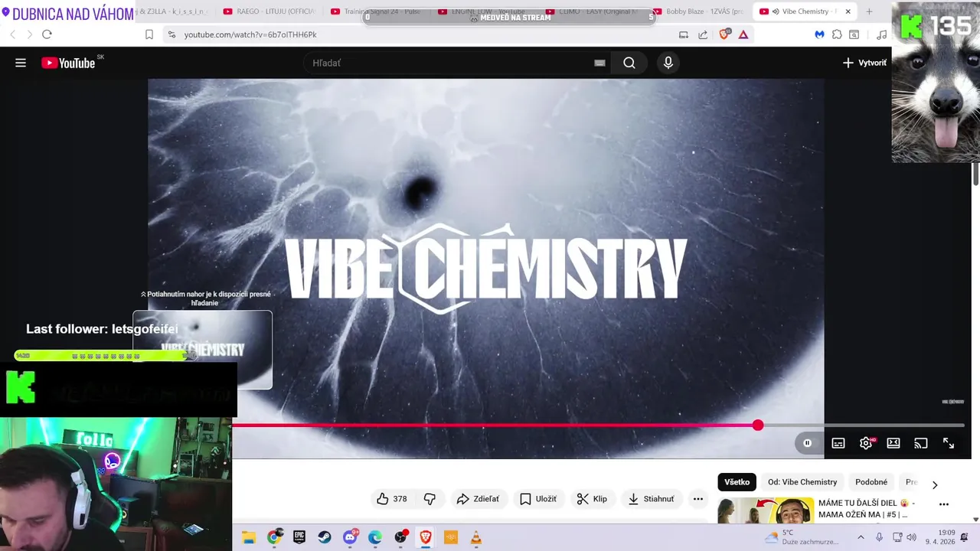
Task: Expand hidden system tray icons chevron
Action: pyautogui.click(x=861, y=537)
